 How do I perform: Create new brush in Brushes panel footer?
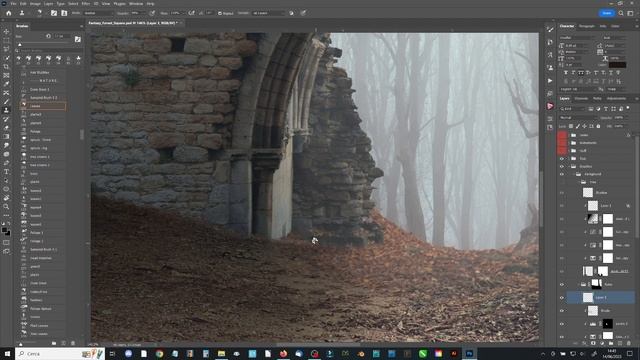(63, 343)
